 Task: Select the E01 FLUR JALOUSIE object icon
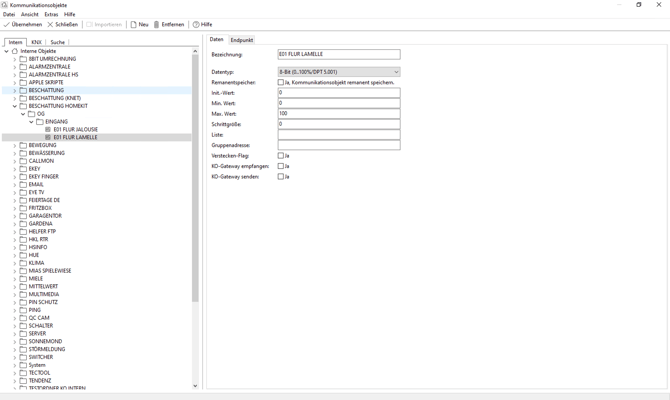(48, 130)
